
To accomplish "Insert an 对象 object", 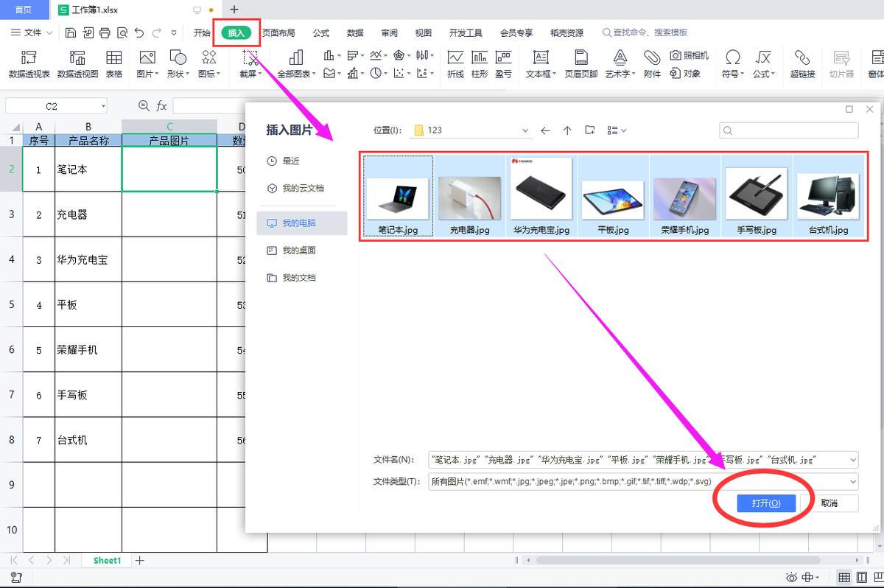I will [x=686, y=73].
